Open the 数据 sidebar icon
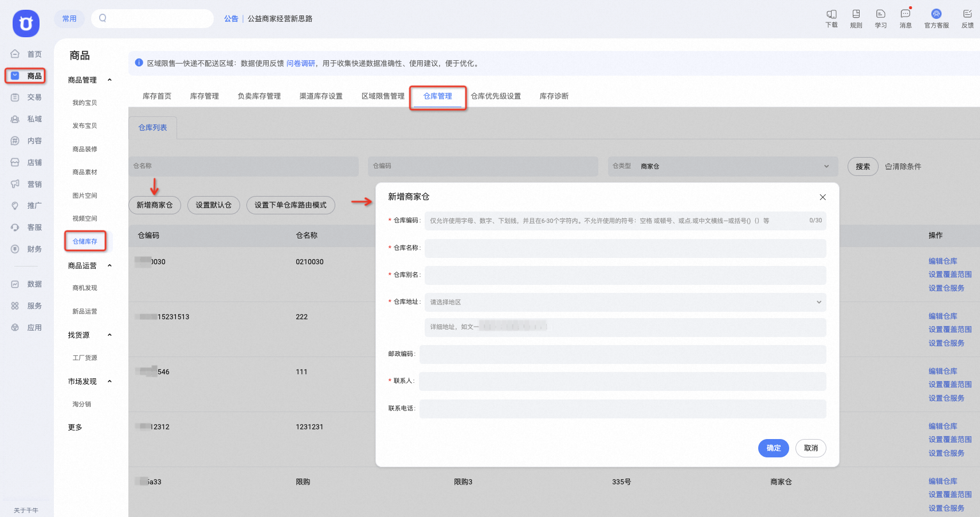Viewport: 980px width, 517px height. pyautogui.click(x=15, y=284)
